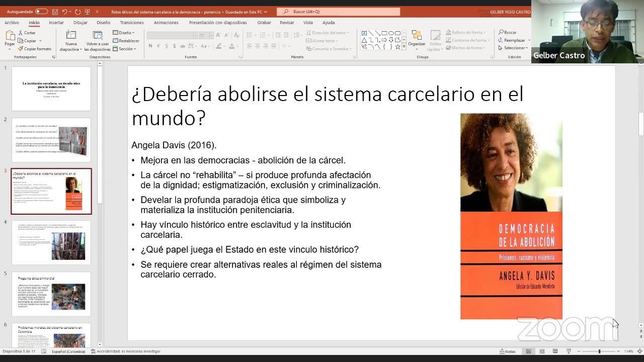This screenshot has width=644, height=362.
Task: Click the Redo/Repeat icon
Action: tap(78, 12)
